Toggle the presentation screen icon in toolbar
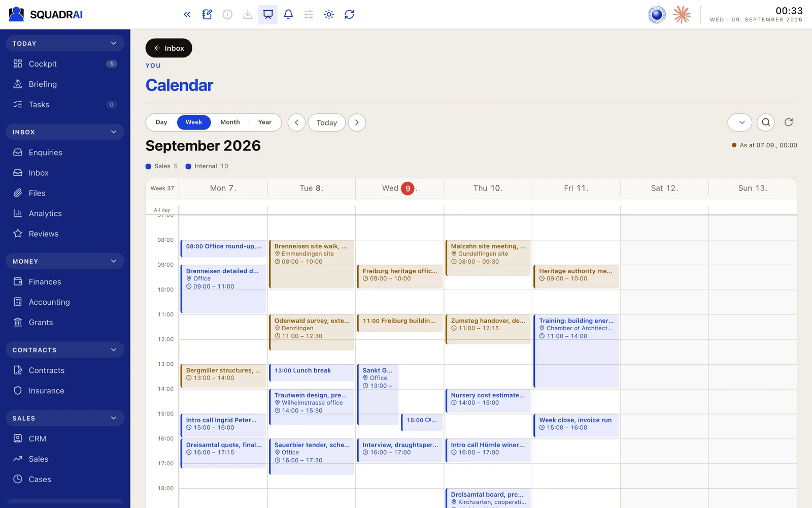Viewport: 812px width, 508px height. point(268,14)
